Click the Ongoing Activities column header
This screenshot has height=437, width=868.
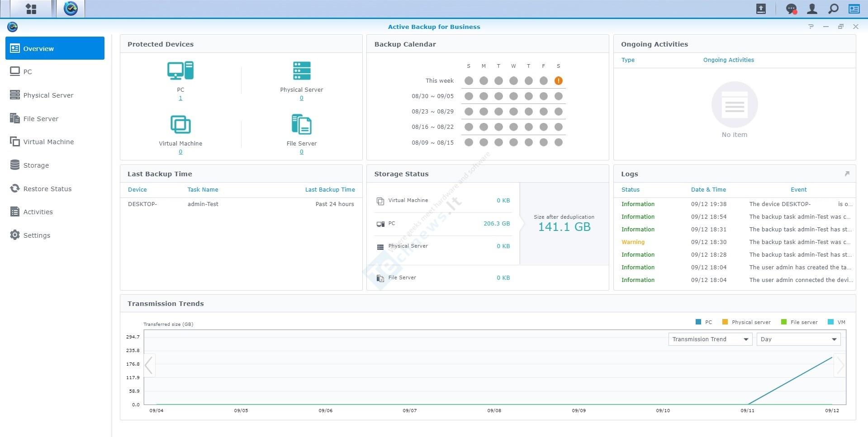click(728, 60)
